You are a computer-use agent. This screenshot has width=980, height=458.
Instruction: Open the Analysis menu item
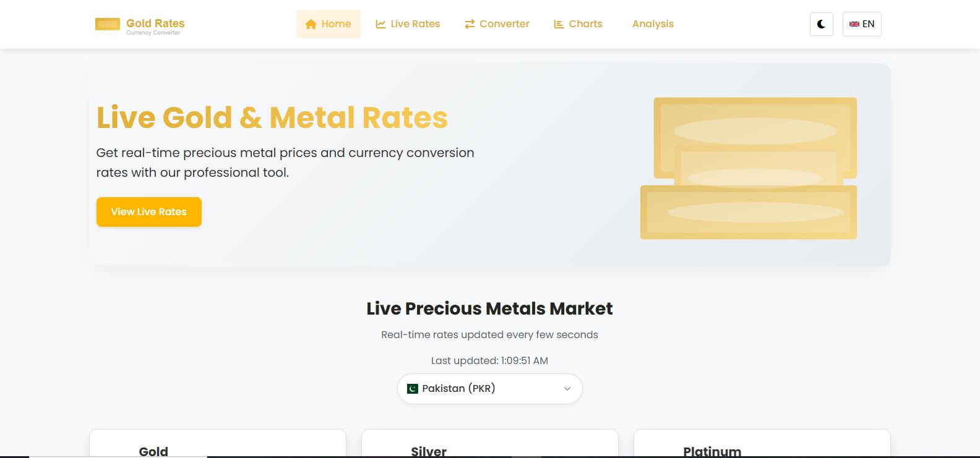tap(653, 24)
